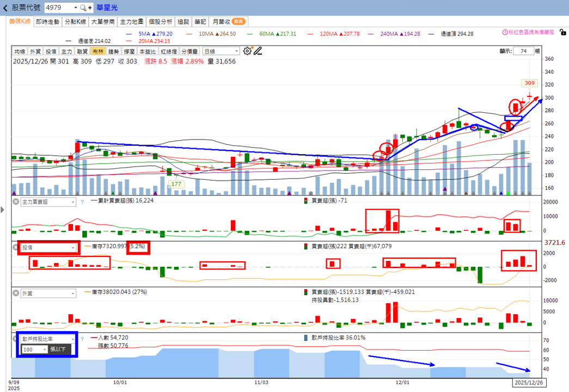Click the 240MA legend entry
This screenshot has width=569, height=392.
point(394,34)
